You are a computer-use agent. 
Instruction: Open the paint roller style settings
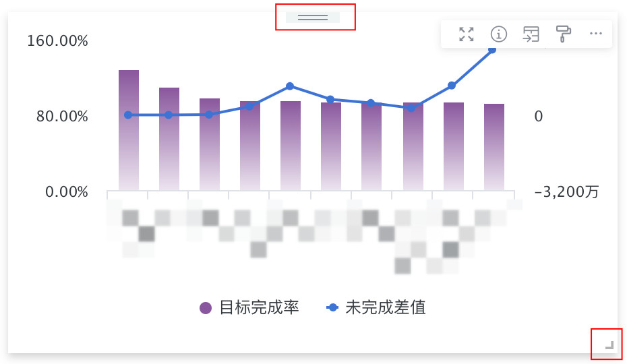pyautogui.click(x=563, y=34)
